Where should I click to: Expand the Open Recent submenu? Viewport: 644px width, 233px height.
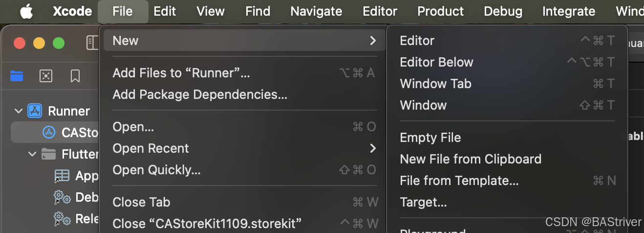[373, 148]
